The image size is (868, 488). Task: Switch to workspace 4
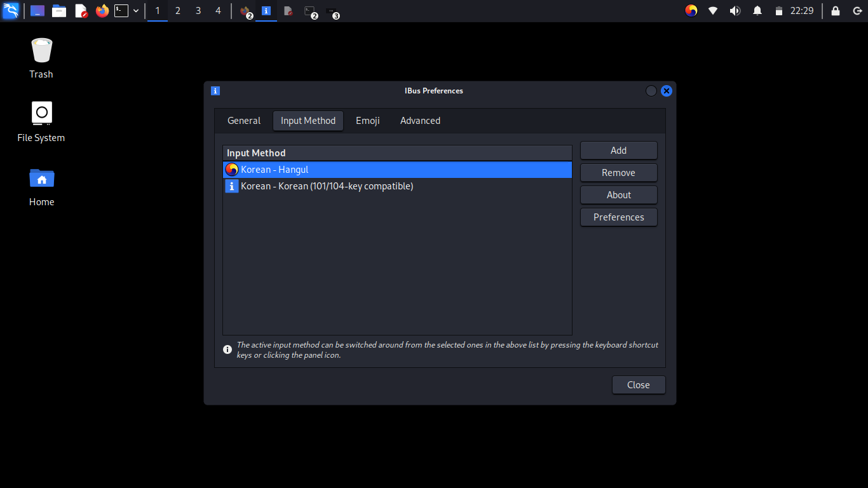click(x=219, y=11)
